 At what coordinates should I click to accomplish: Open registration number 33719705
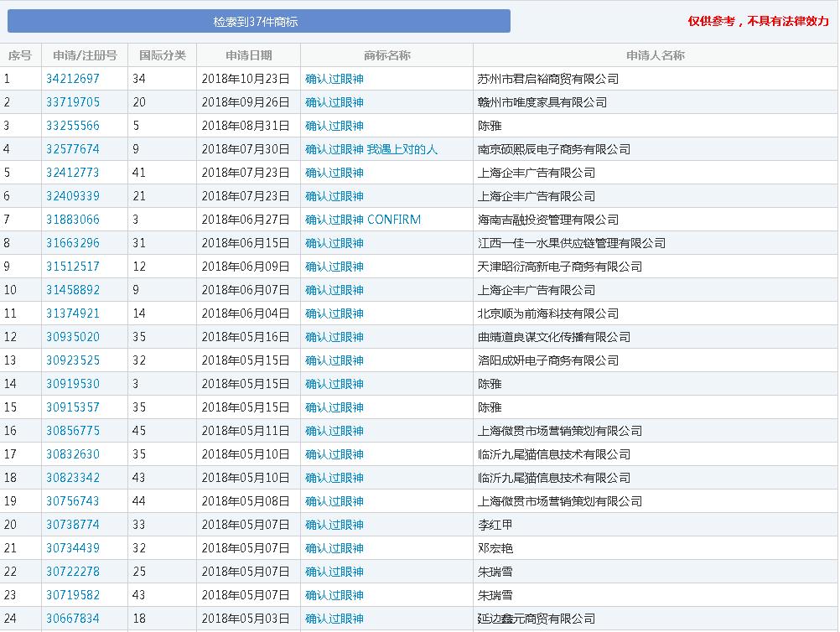[73, 102]
